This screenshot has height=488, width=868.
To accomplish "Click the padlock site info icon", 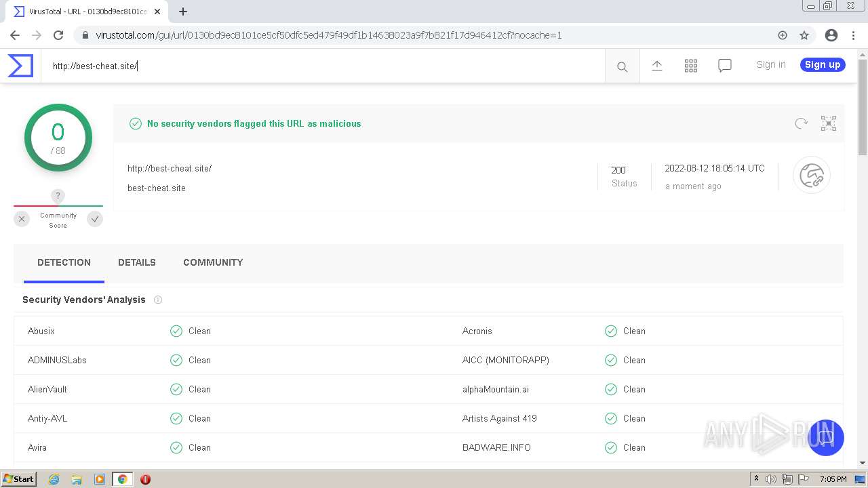I will tap(85, 35).
